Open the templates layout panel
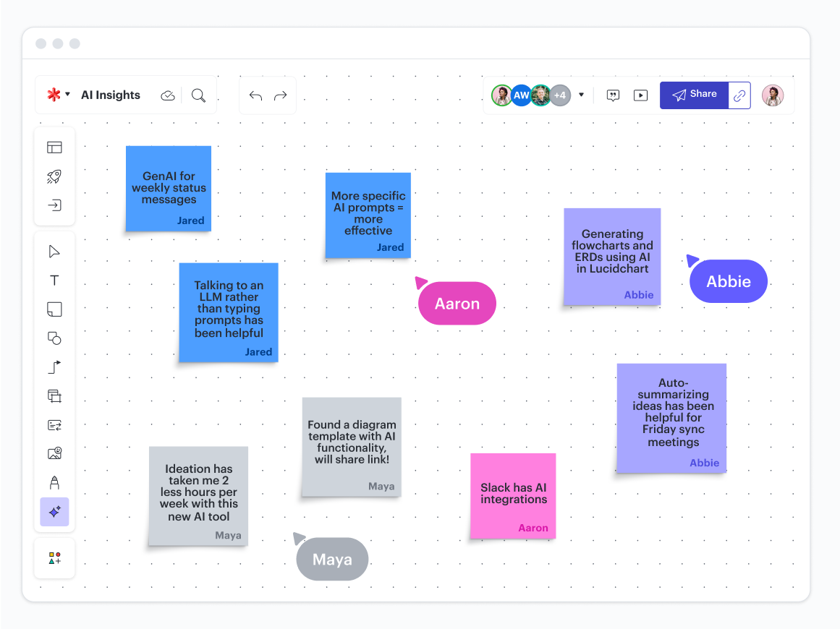This screenshot has height=629, width=840. tap(54, 147)
